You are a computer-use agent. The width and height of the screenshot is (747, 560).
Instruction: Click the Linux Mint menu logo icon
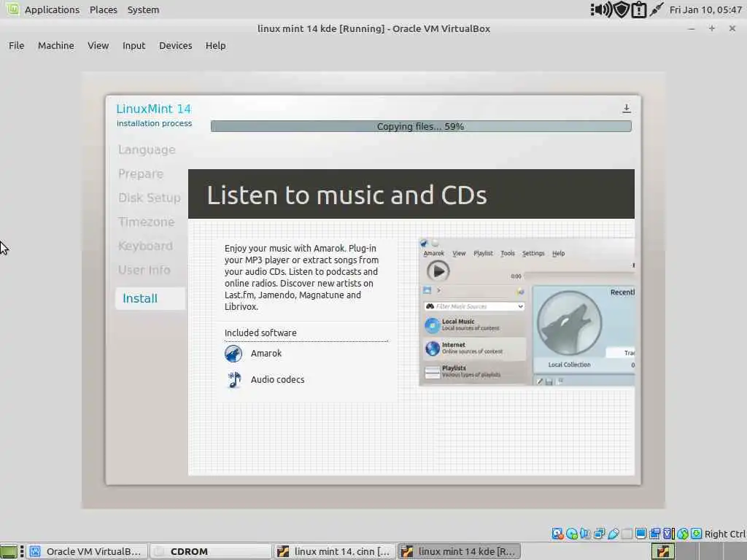13,9
